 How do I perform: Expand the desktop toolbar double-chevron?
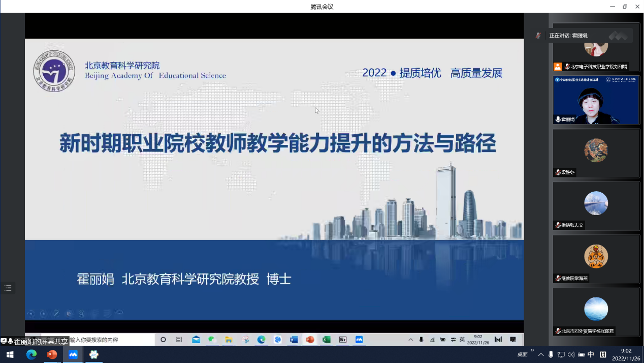point(532,350)
